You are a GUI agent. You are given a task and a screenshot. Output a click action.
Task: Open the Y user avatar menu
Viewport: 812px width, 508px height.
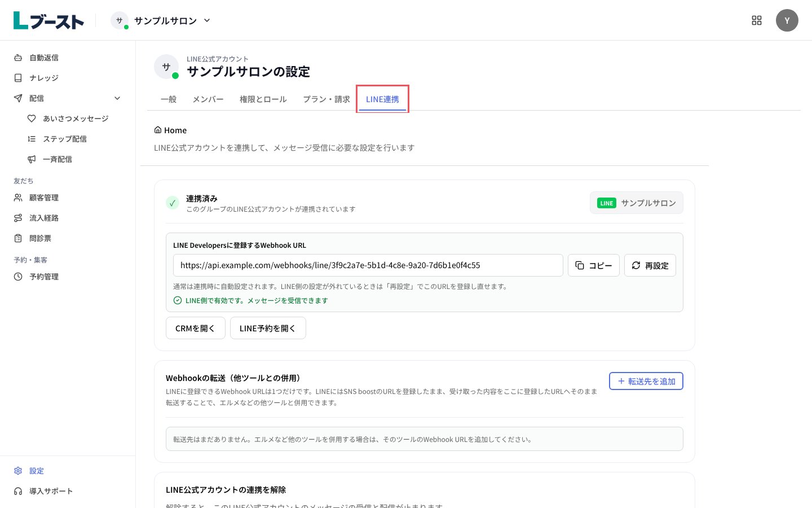point(787,20)
